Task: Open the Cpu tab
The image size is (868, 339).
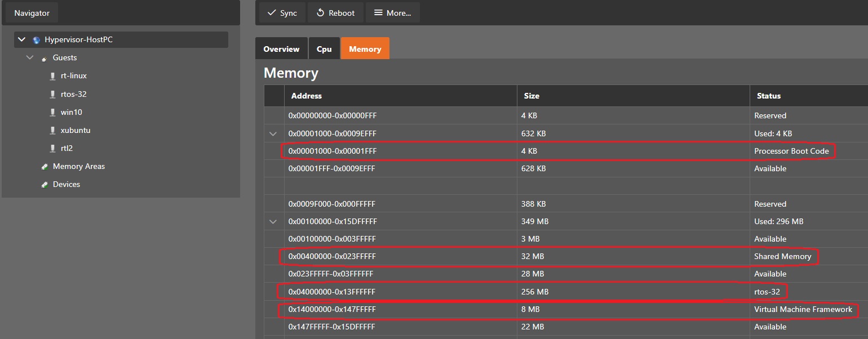Action: click(x=324, y=49)
